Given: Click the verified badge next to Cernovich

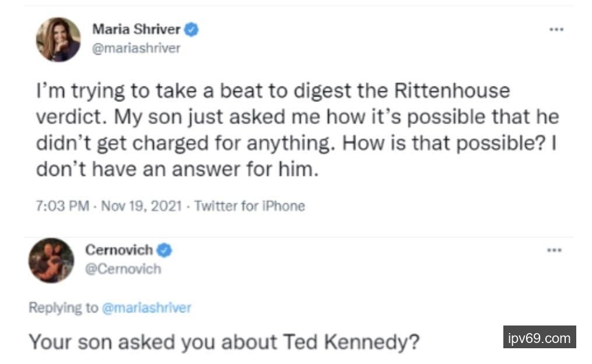Looking at the screenshot, I should pyautogui.click(x=166, y=250).
